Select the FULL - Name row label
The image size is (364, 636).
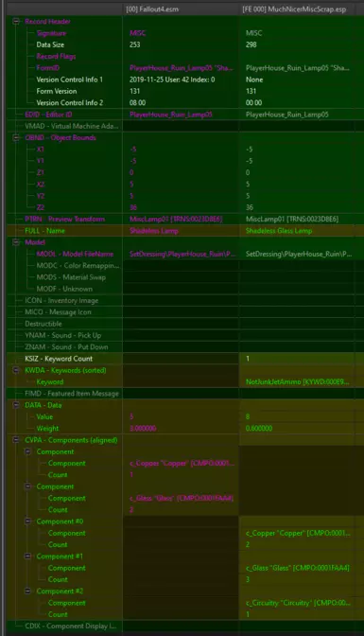pos(44,230)
